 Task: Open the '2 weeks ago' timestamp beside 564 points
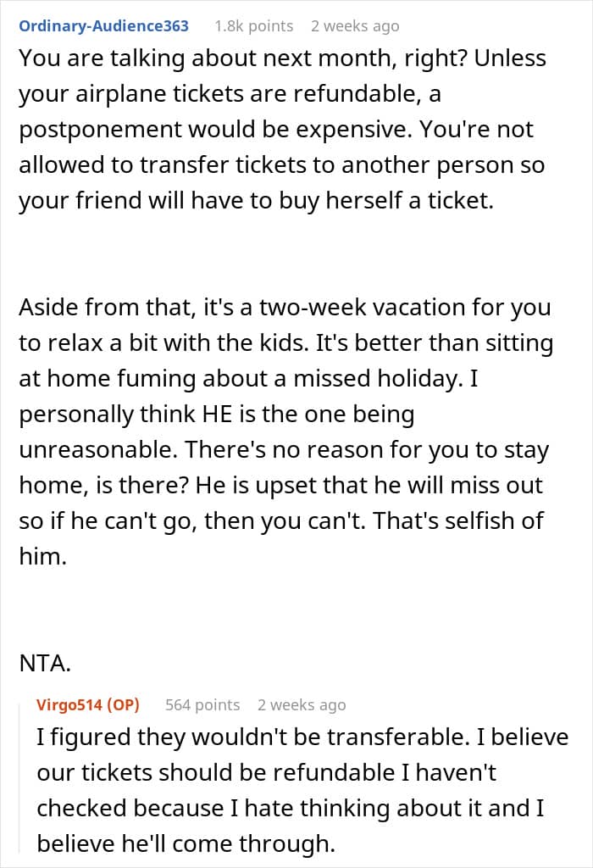coord(302,704)
